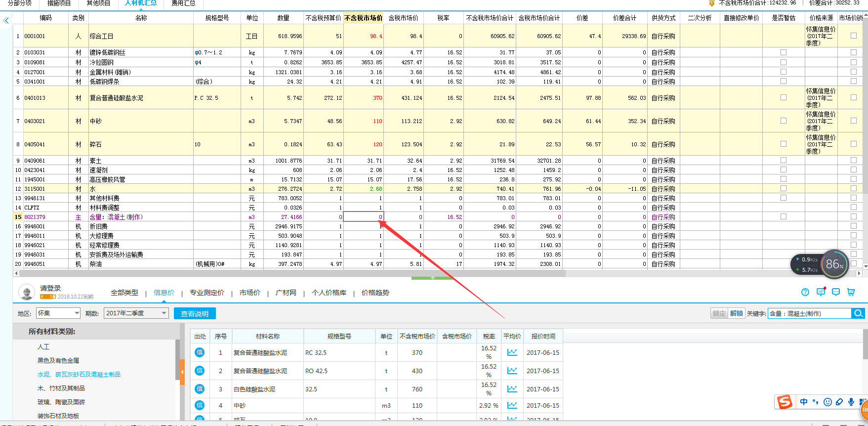Toggle 是否暂估 checkbox for 中砂 row
The height and width of the screenshot is (426, 868).
[x=784, y=121]
